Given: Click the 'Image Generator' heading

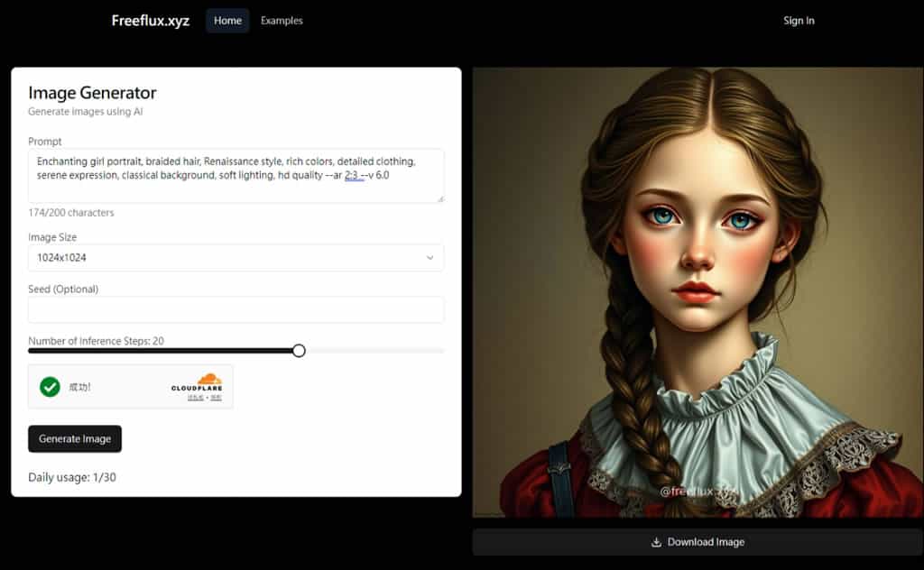Looking at the screenshot, I should coord(93,93).
